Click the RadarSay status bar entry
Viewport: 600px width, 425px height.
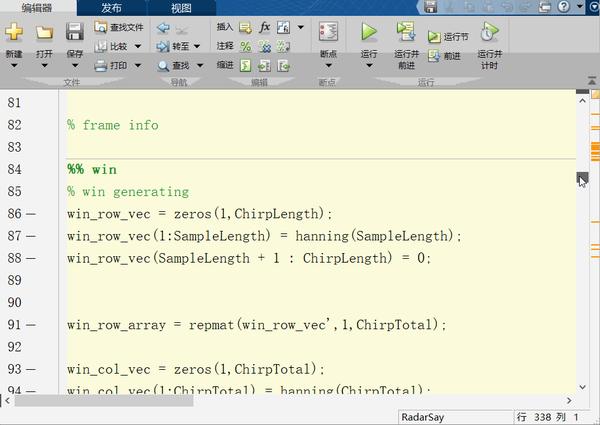click(x=422, y=417)
